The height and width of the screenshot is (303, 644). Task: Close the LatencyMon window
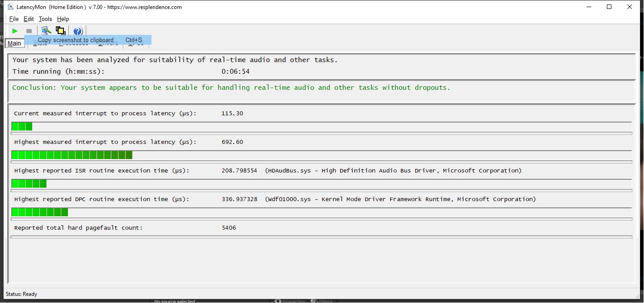630,7
